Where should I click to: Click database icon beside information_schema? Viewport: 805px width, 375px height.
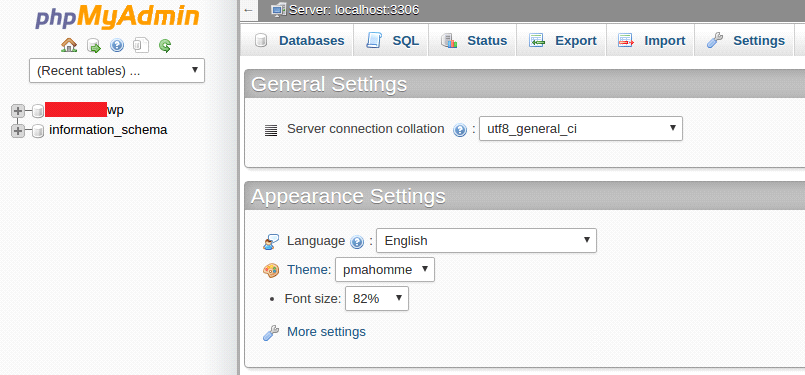(x=37, y=131)
